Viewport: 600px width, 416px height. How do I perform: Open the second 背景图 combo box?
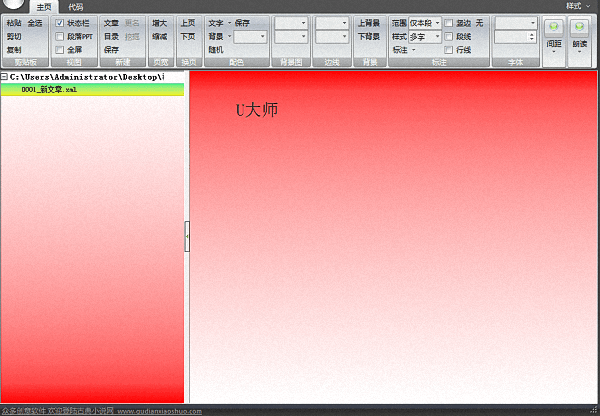(x=291, y=37)
